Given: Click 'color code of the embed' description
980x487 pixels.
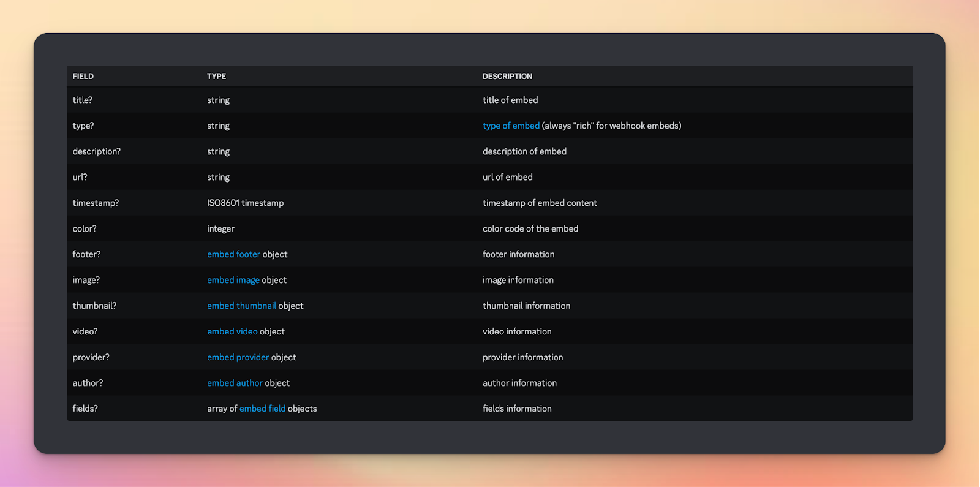Looking at the screenshot, I should click(530, 228).
